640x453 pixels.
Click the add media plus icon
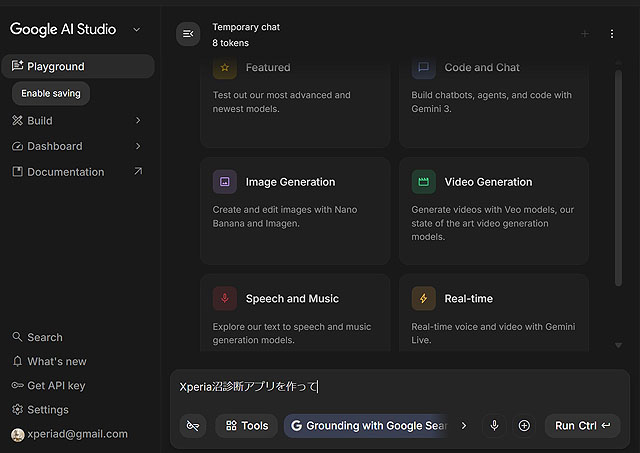coord(524,426)
